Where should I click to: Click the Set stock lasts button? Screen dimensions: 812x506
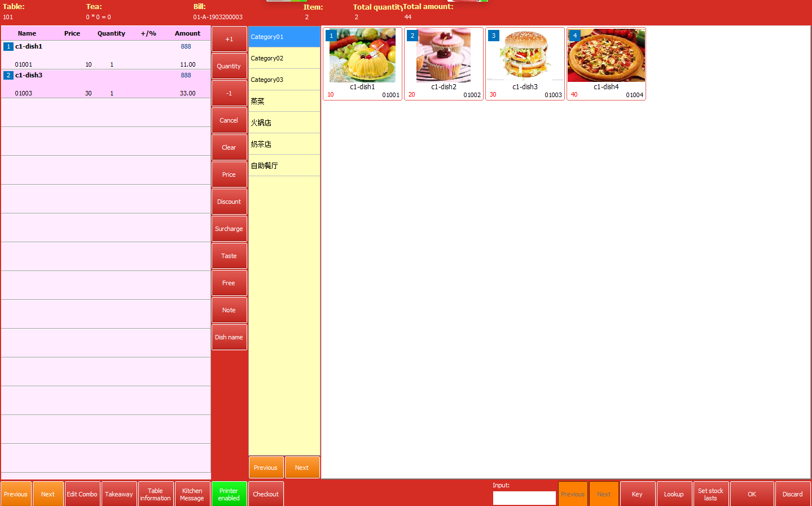coord(710,494)
